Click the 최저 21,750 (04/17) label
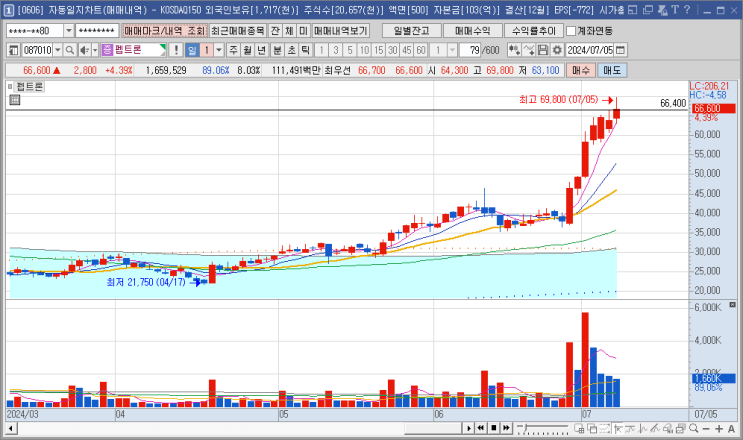Screen dimensions: 743x440 pyautogui.click(x=146, y=282)
